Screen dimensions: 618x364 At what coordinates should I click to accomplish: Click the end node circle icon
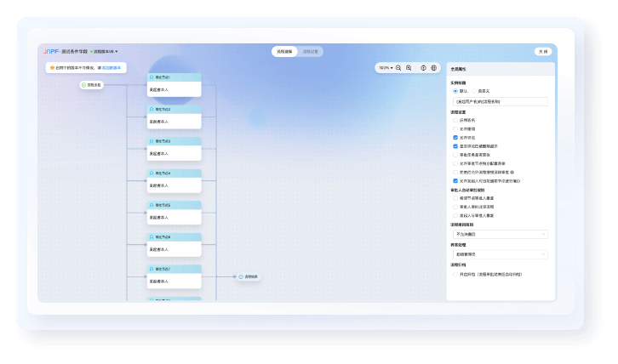coord(241,277)
